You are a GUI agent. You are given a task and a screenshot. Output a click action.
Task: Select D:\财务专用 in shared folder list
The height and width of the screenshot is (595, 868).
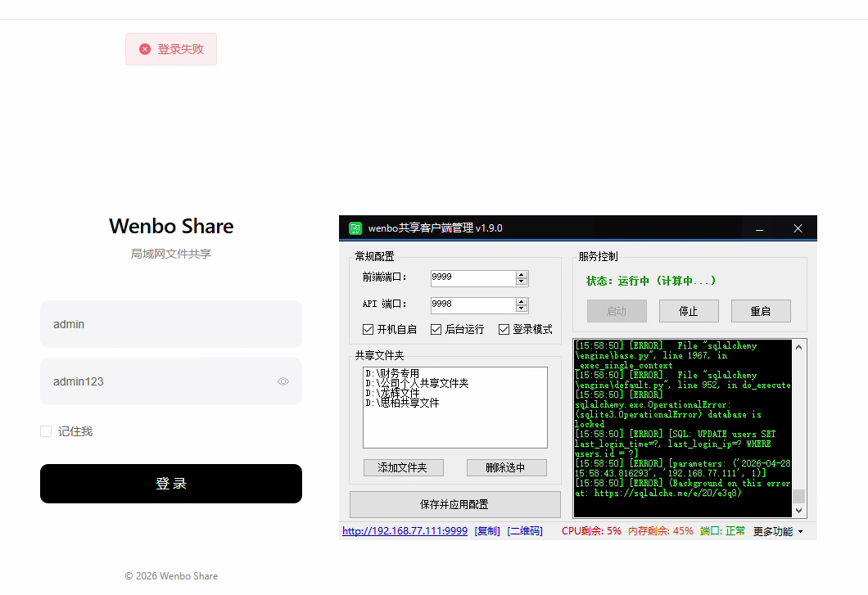coord(392,374)
